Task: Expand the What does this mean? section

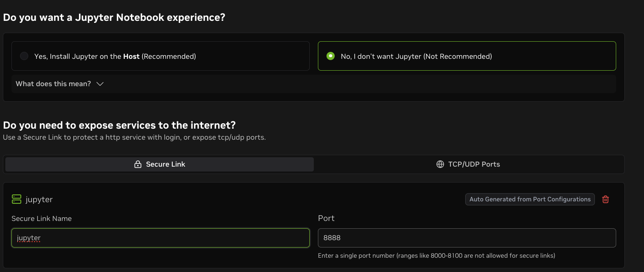Action: [313, 84]
